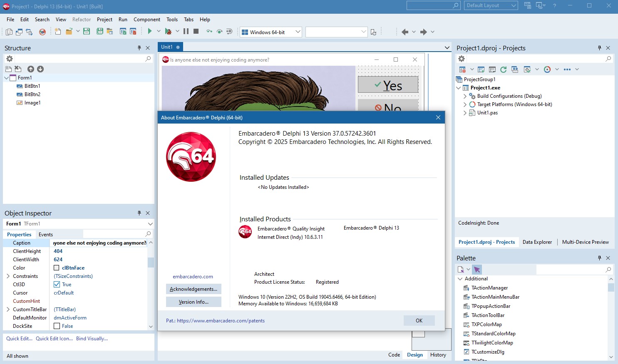Collapse the Additional palette category
The image size is (618, 364).
460,279
